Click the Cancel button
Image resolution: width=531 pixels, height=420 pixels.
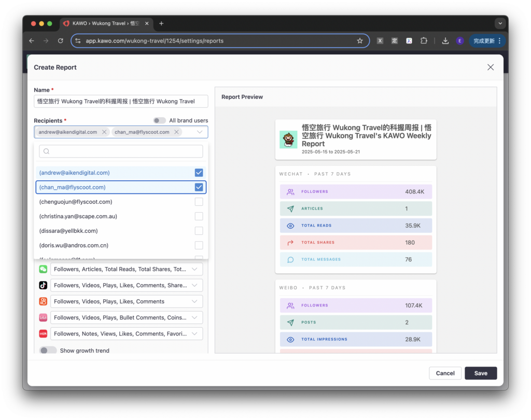[445, 373]
